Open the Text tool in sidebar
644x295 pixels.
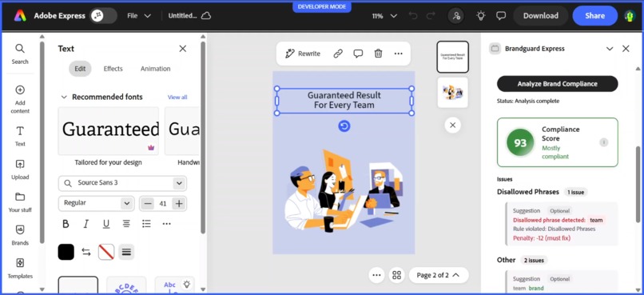(20, 137)
